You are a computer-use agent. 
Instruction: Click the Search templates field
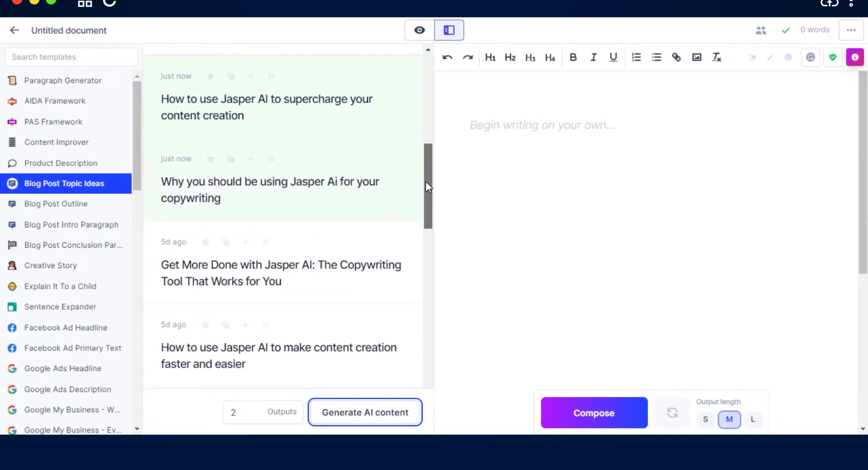coord(71,57)
